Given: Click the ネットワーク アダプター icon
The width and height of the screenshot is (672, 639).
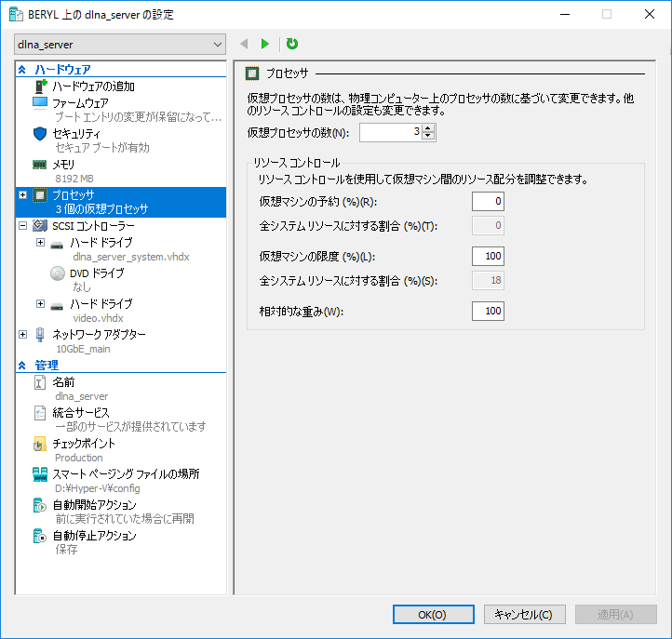Looking at the screenshot, I should [x=40, y=335].
